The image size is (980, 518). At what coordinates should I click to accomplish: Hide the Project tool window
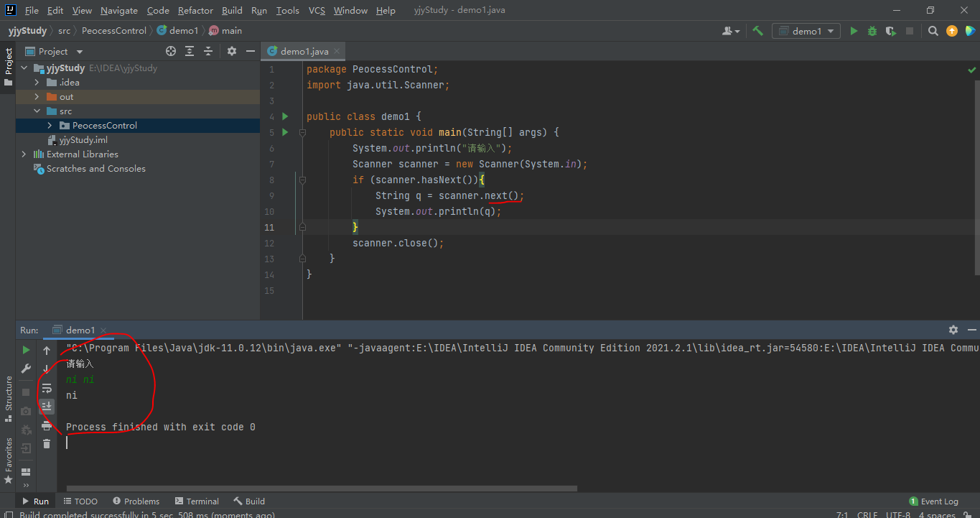250,51
